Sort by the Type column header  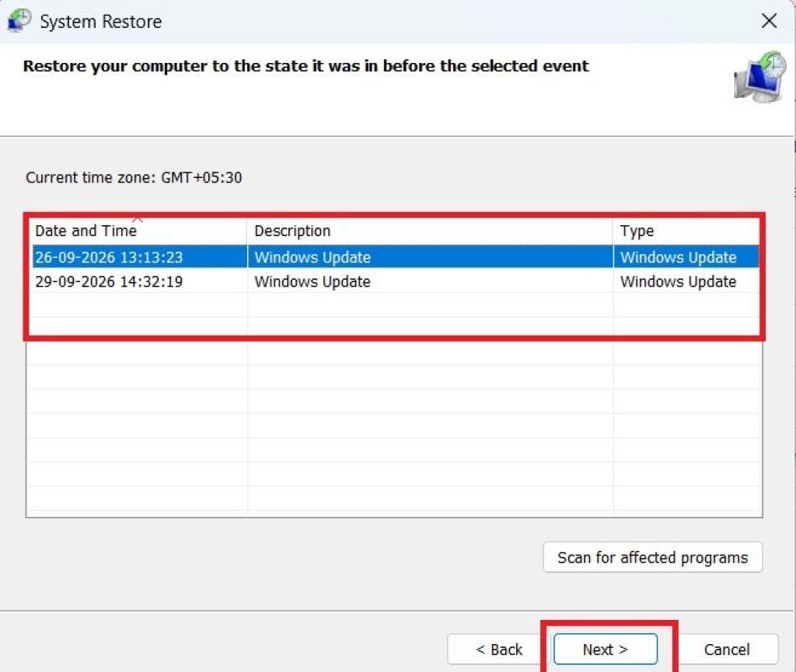click(x=686, y=231)
